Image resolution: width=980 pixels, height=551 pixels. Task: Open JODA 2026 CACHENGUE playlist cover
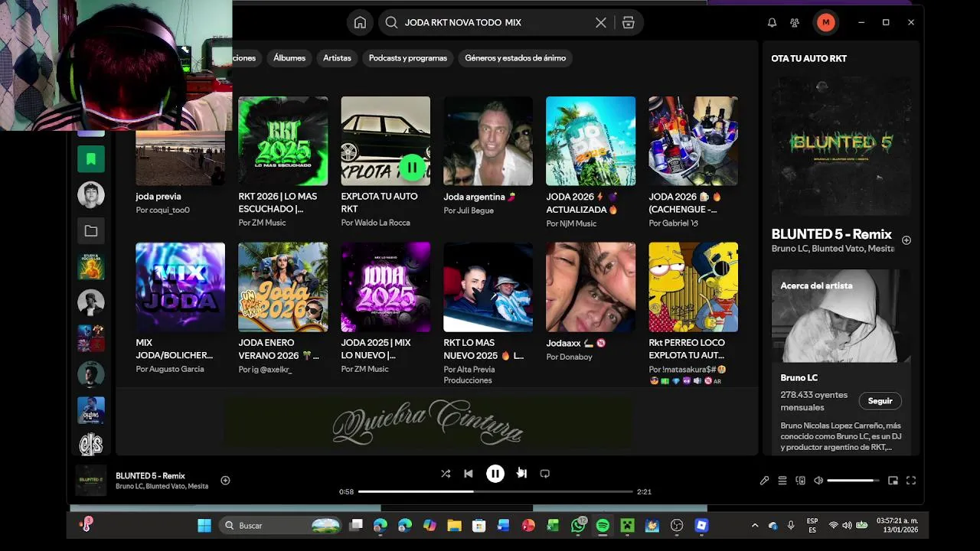coord(693,141)
